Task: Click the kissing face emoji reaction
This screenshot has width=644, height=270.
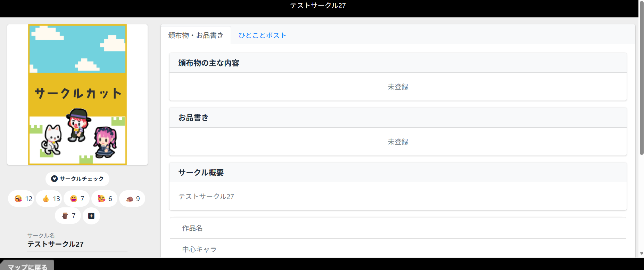Action: tap(21, 199)
